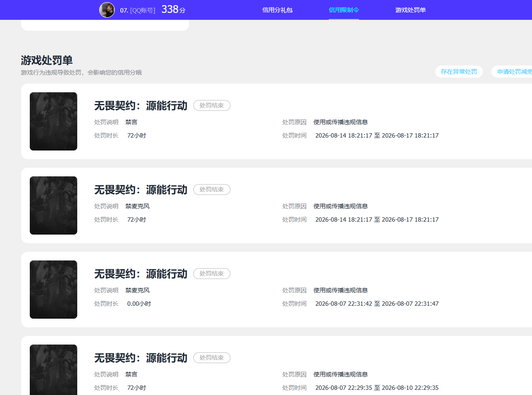Screen dimensions: 532x395
Task: Click the user avatar in header
Action: pos(107,10)
